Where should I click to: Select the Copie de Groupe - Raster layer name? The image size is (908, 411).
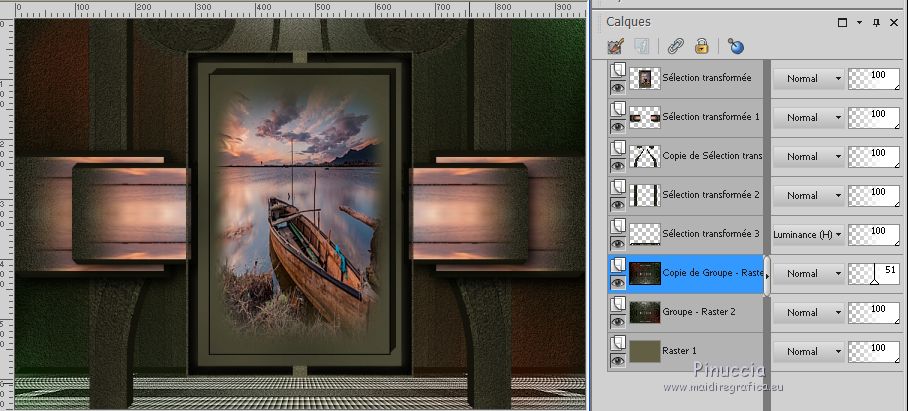pyautogui.click(x=712, y=273)
